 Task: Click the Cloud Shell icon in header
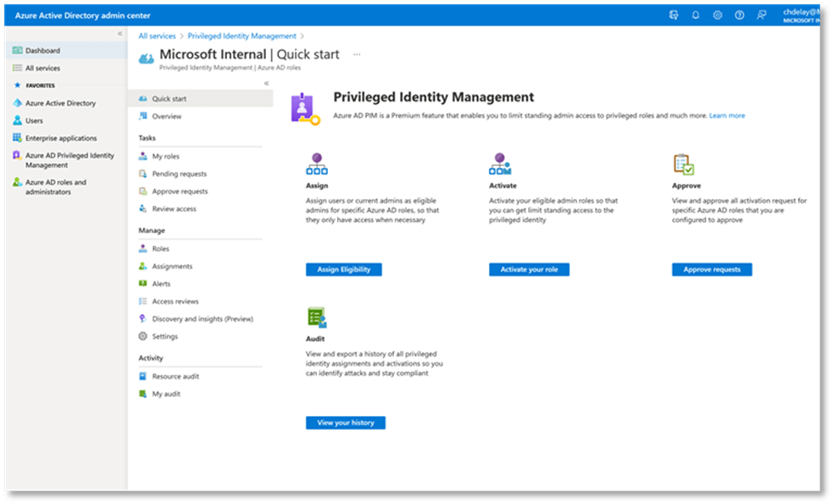pyautogui.click(x=674, y=14)
